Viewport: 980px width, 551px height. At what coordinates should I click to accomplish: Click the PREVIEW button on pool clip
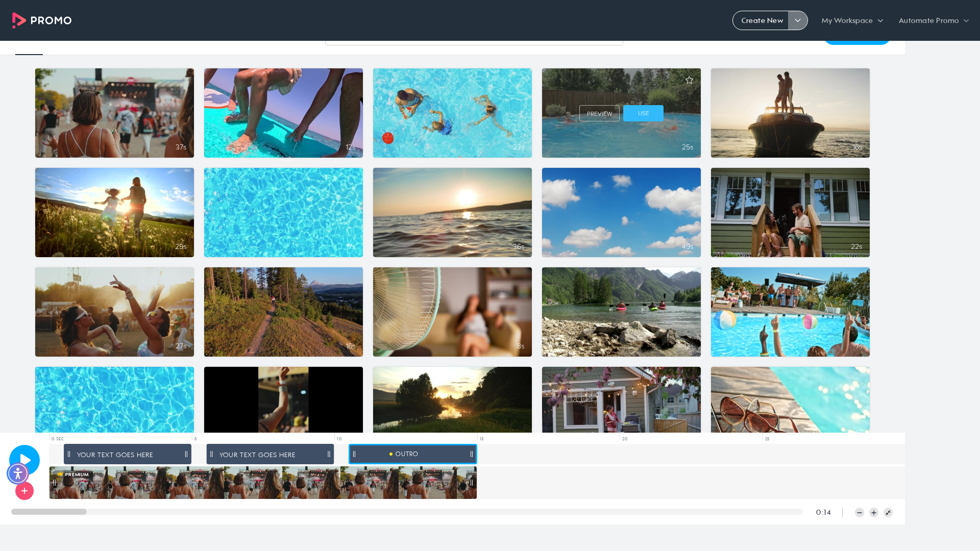[599, 113]
